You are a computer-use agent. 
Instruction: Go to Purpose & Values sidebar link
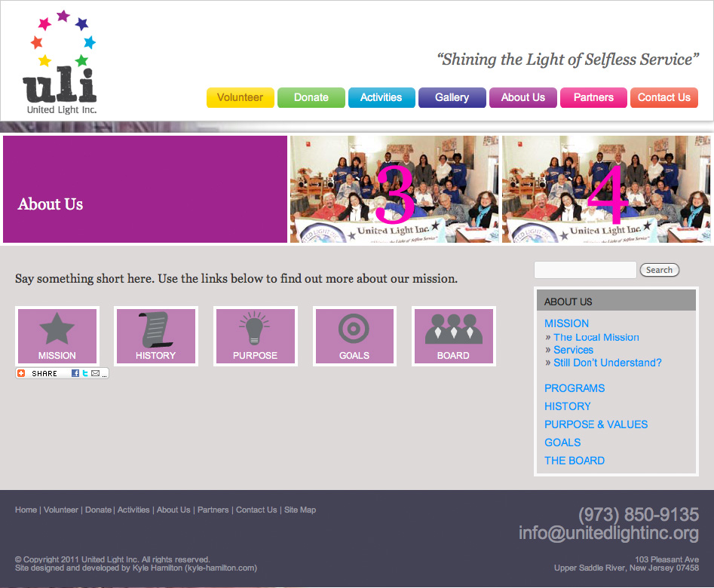tap(596, 424)
